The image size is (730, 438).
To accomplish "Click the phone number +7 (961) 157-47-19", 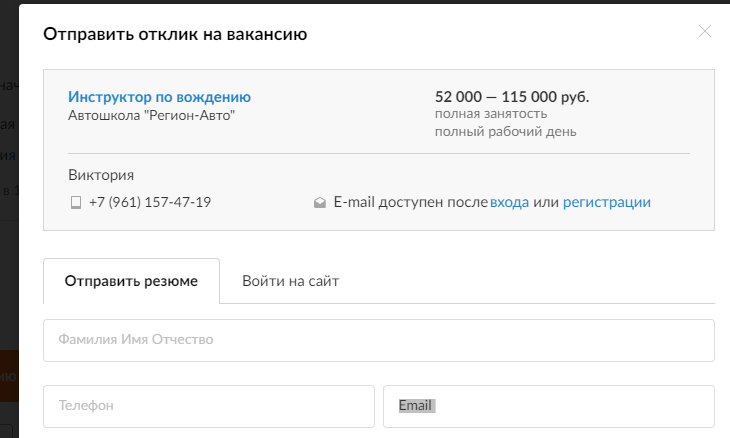I will click(x=149, y=202).
